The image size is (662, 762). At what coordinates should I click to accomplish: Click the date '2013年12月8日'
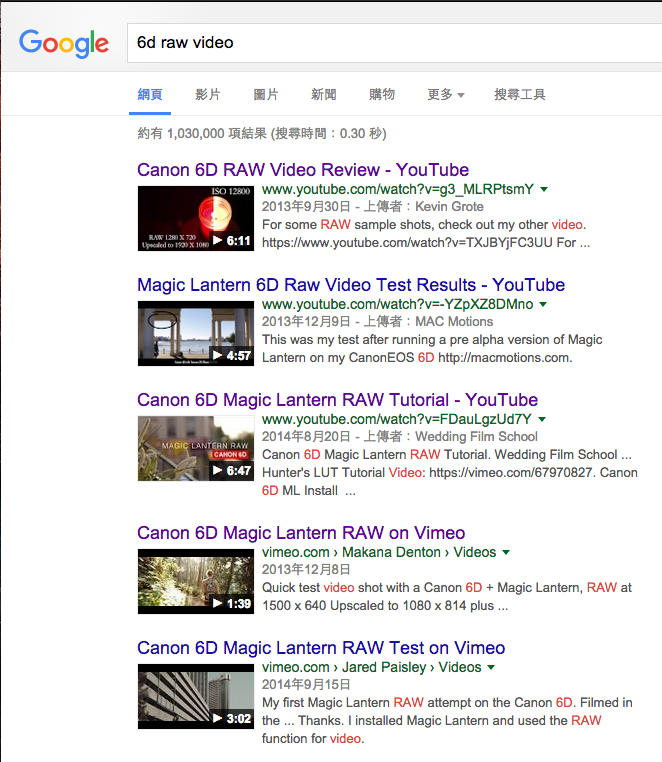(x=306, y=570)
